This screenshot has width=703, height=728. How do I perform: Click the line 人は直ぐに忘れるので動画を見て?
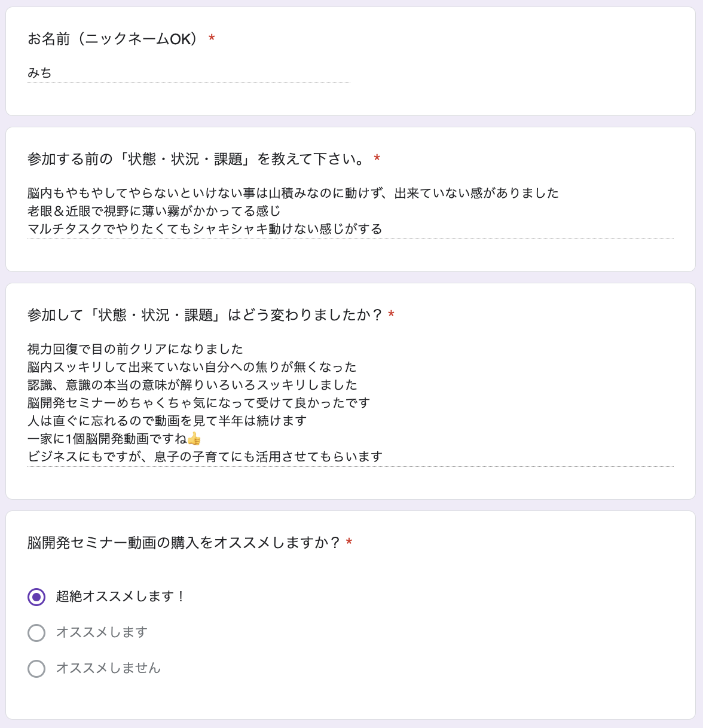pos(167,421)
